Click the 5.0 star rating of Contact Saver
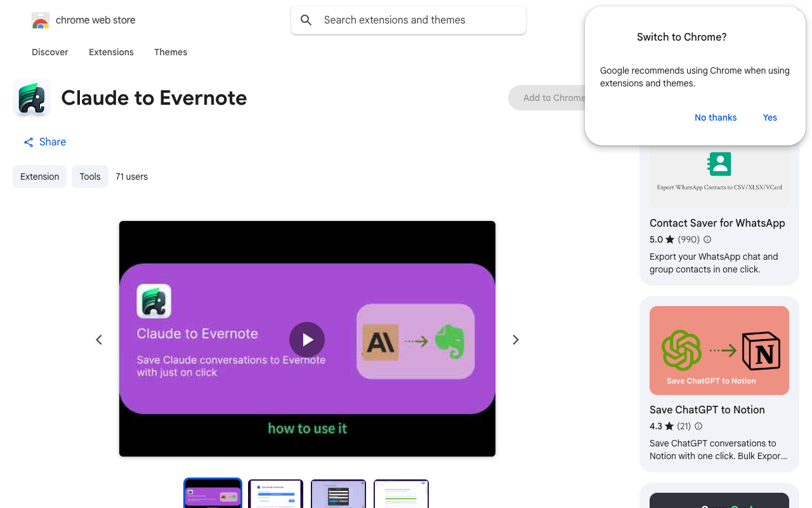This screenshot has height=508, width=812. [x=662, y=239]
